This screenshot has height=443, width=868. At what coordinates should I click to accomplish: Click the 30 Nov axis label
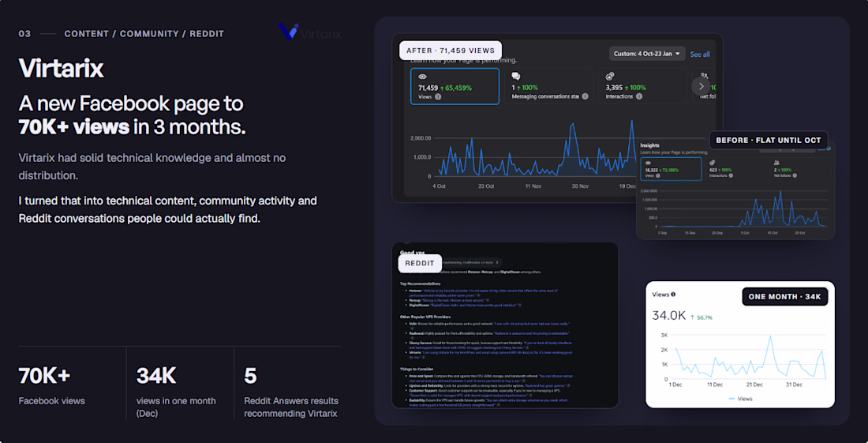(582, 186)
